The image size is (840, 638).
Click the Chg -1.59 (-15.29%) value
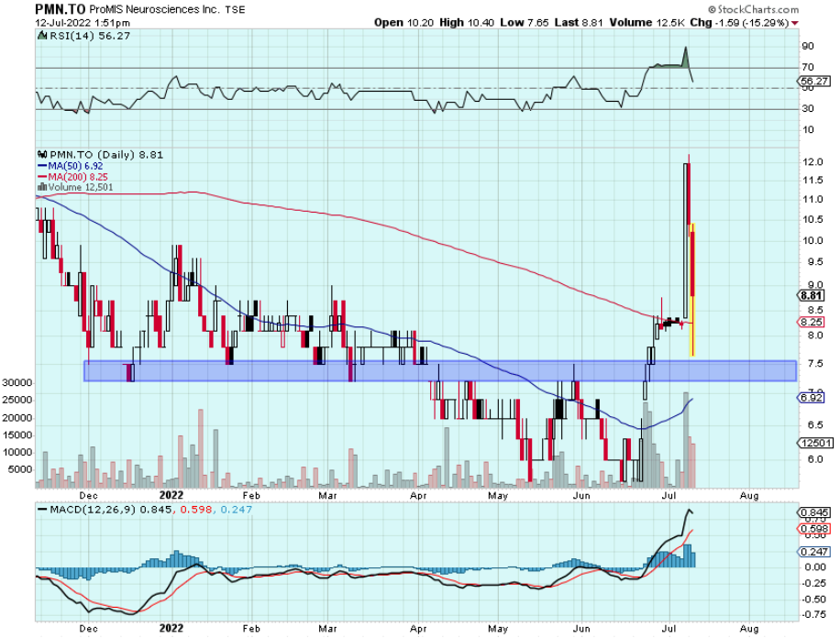point(739,23)
